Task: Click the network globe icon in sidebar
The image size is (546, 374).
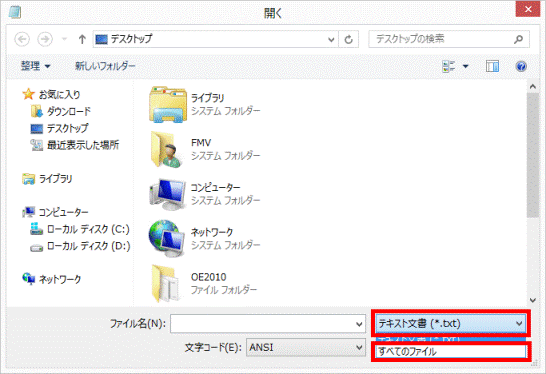Action: (x=28, y=279)
